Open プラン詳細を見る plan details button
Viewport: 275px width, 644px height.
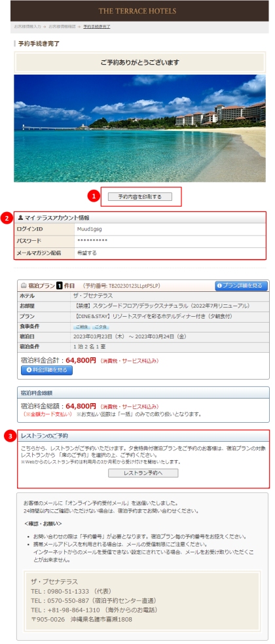[x=241, y=286]
